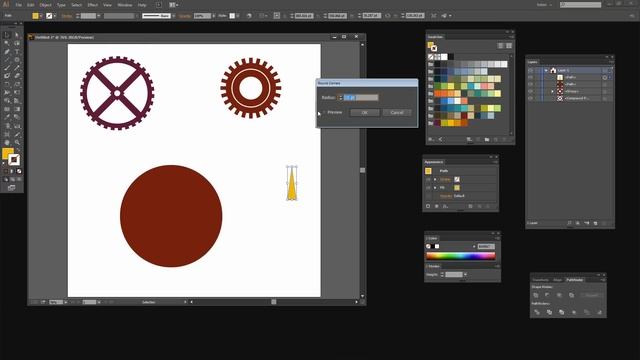Click Exclude in Pathfinder panel
640x360 pixels.
click(x=571, y=295)
